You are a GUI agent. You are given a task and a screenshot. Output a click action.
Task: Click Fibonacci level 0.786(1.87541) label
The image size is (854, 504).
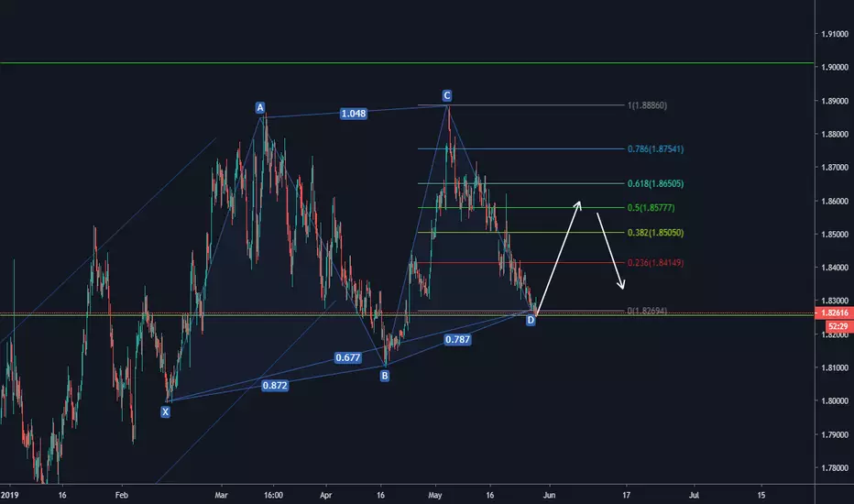point(655,148)
